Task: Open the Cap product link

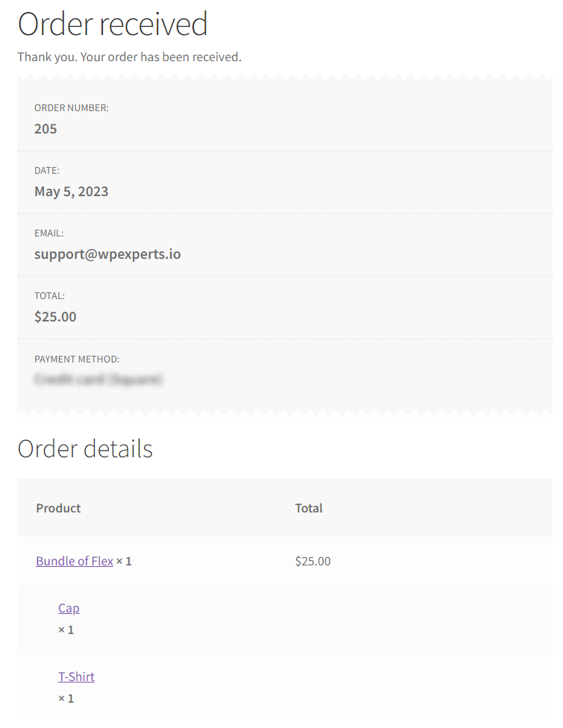Action: (x=69, y=608)
